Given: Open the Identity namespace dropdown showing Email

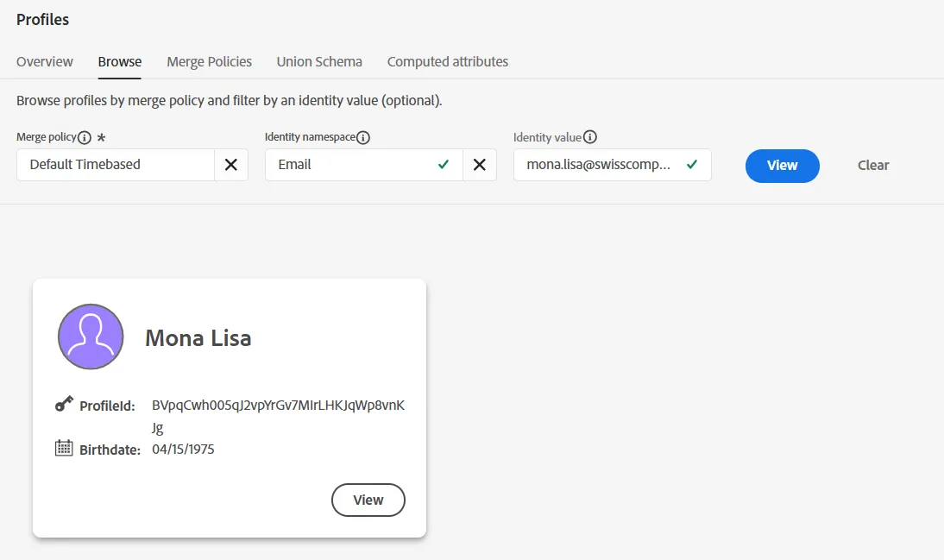Looking at the screenshot, I should [x=363, y=165].
